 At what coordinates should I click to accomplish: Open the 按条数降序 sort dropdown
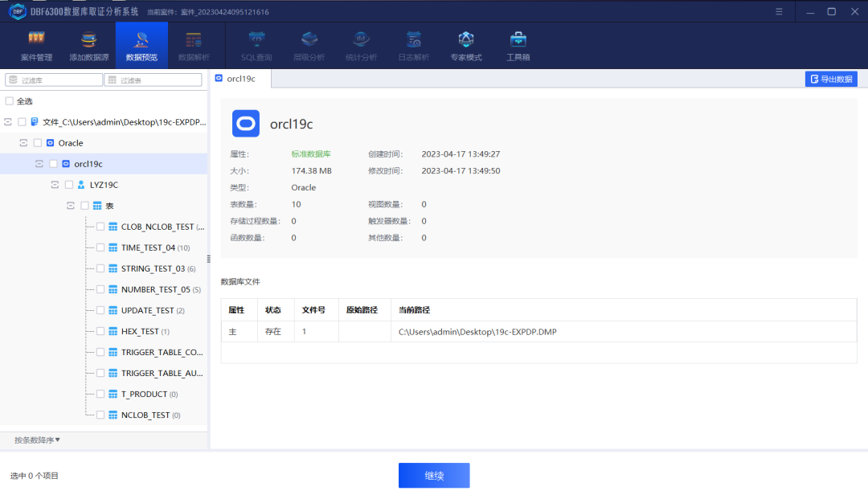[x=37, y=440]
